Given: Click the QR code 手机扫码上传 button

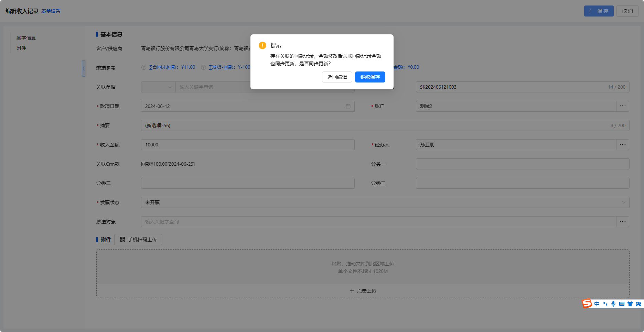Looking at the screenshot, I should (138, 240).
